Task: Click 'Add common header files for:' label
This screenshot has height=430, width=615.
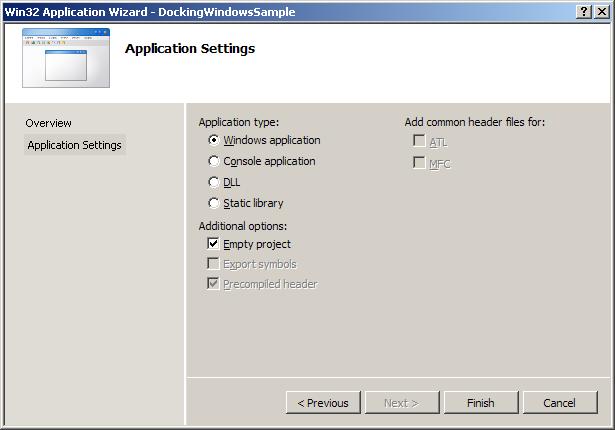Action: tap(475, 122)
